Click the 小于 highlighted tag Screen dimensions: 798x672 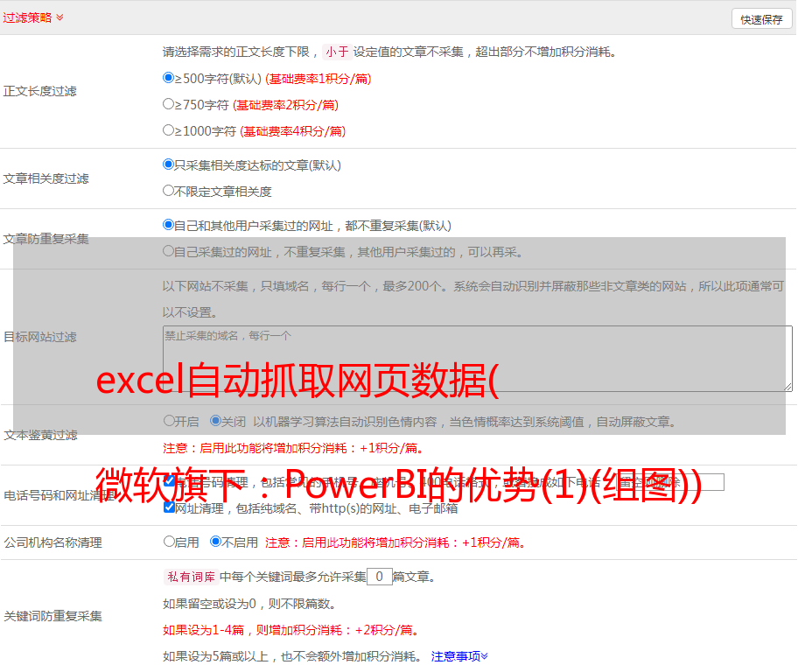coord(338,52)
